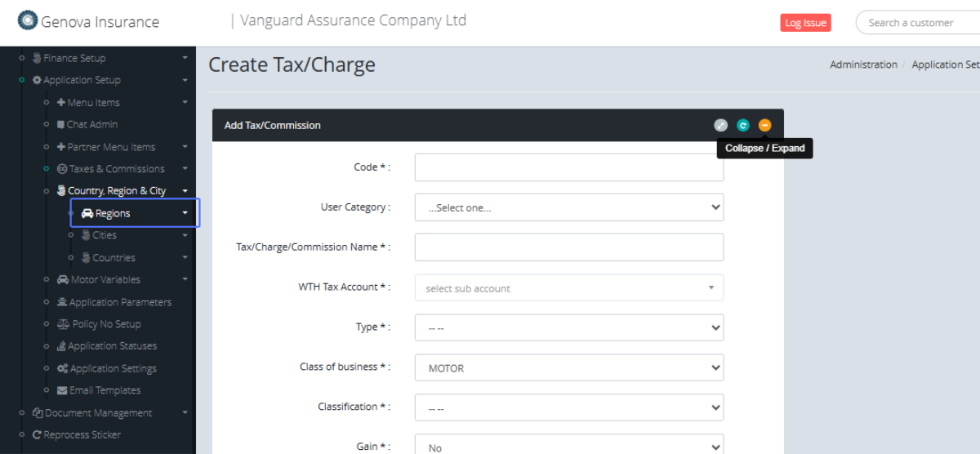Expand the Finance Setup menu arrow
980x454 pixels.
point(185,58)
